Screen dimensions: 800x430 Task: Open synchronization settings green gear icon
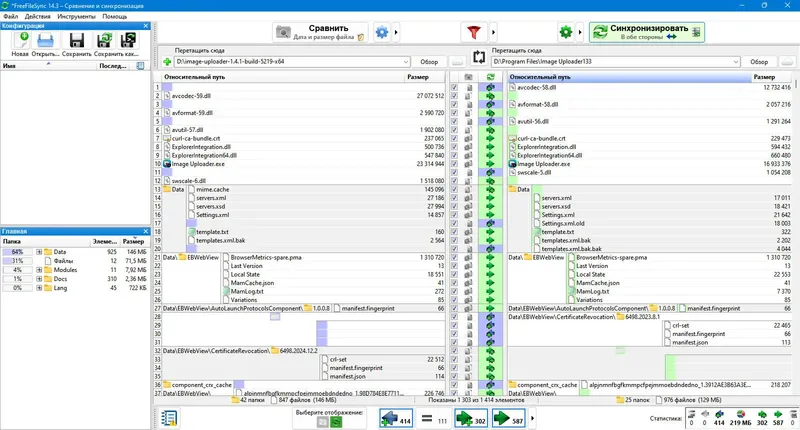click(566, 33)
